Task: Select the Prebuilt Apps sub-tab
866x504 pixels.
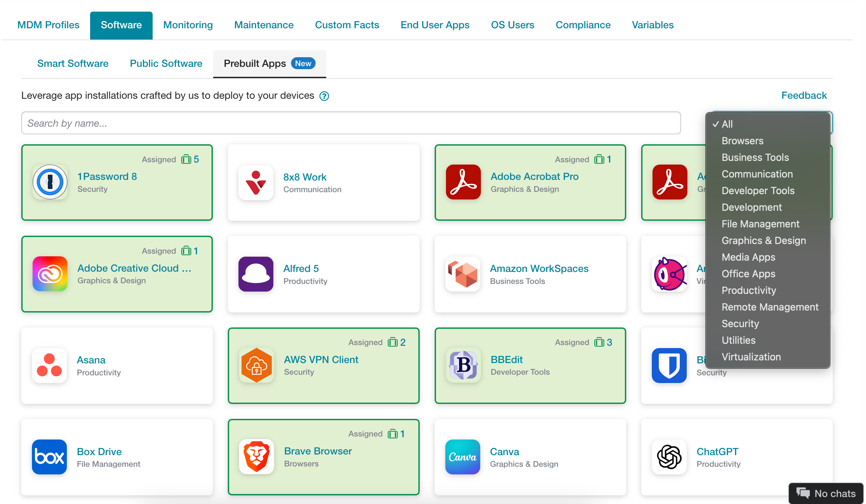Action: click(269, 64)
